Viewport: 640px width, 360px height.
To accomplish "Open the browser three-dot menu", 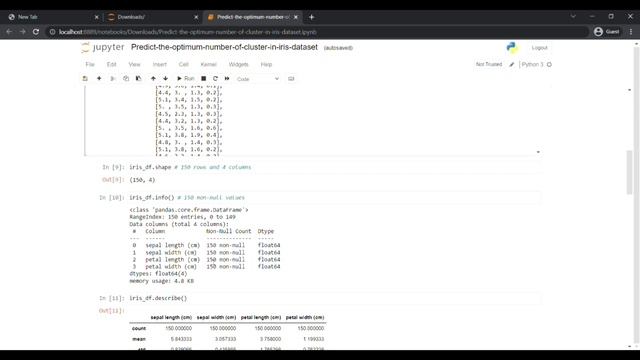I will [x=631, y=31].
